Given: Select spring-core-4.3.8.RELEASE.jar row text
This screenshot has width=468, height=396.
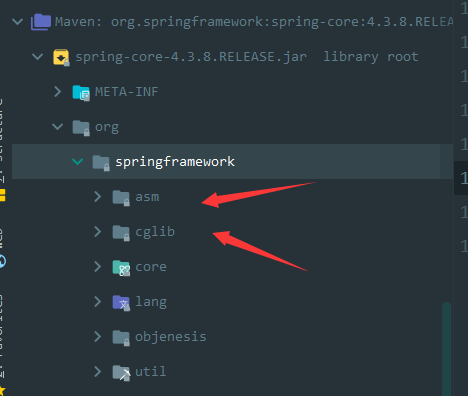Looking at the screenshot, I should click(191, 57).
